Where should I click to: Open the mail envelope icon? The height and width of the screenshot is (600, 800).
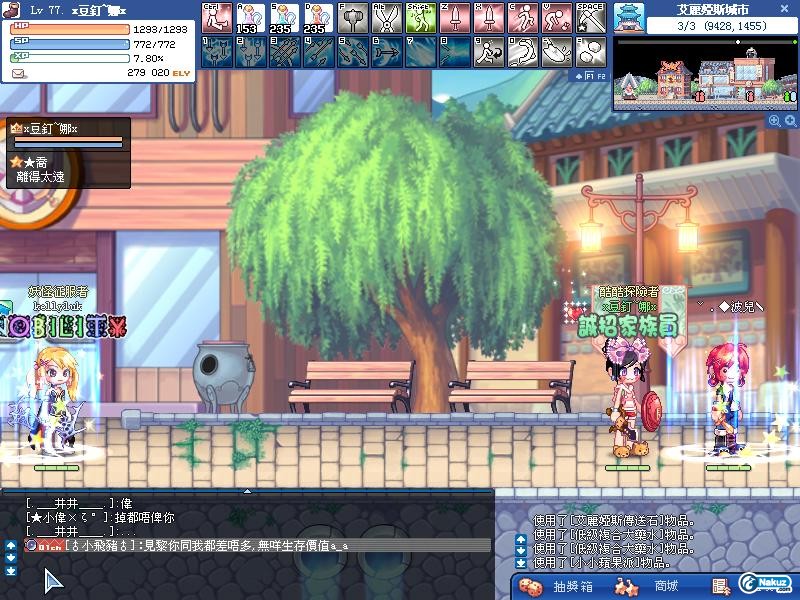coord(18,74)
